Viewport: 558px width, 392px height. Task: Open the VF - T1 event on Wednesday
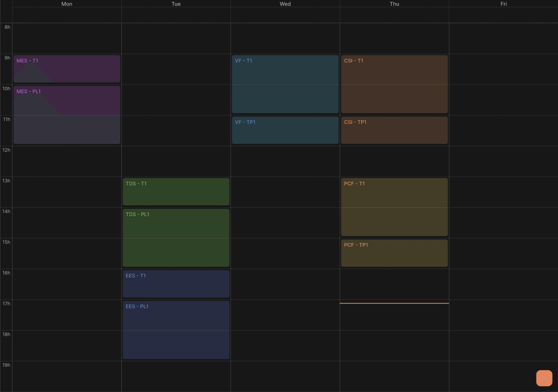pyautogui.click(x=285, y=84)
